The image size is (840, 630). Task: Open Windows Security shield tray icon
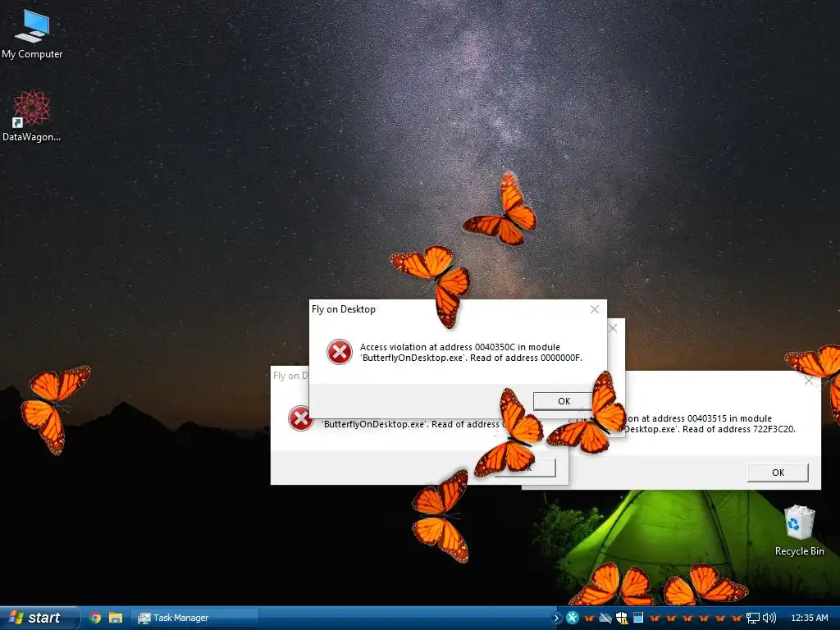coord(622,619)
